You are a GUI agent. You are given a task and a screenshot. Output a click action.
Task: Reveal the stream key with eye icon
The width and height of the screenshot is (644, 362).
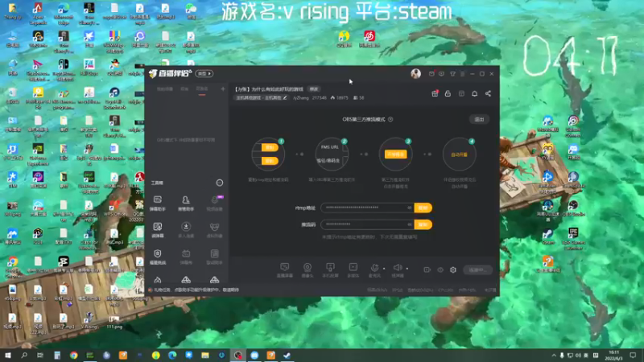[x=409, y=224]
